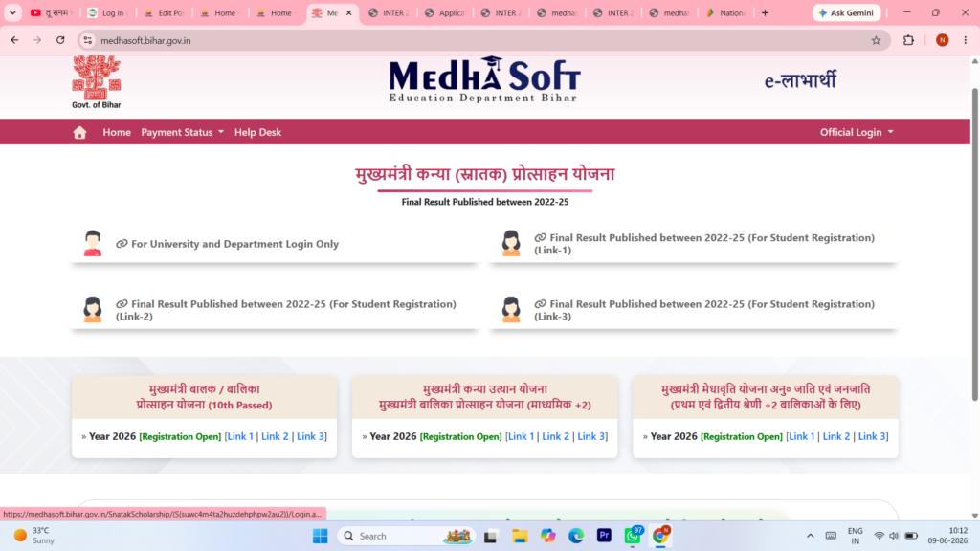
Task: Open the Copilot icon in the taskbar
Action: (x=547, y=536)
